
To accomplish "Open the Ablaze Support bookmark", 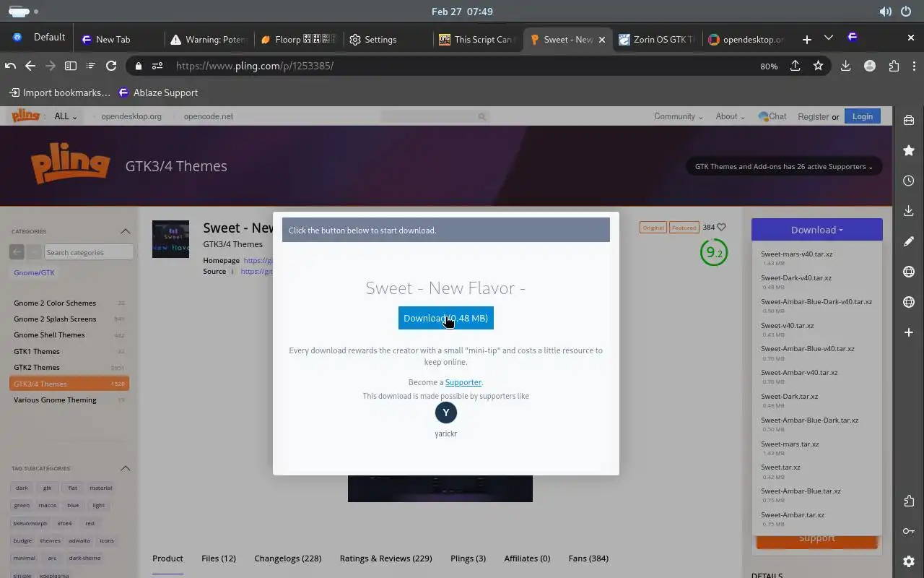I will coord(158,92).
